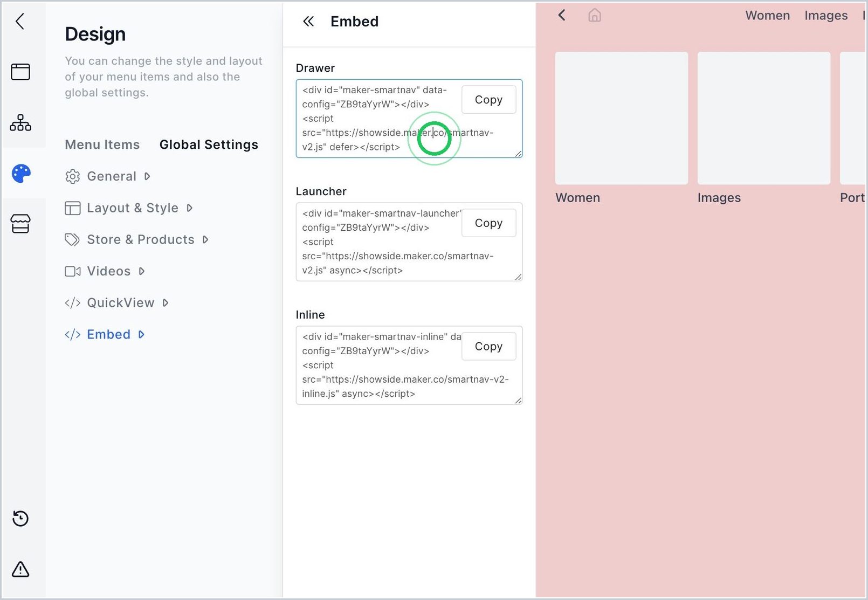
Task: Open the store icon in sidebar
Action: point(20,224)
